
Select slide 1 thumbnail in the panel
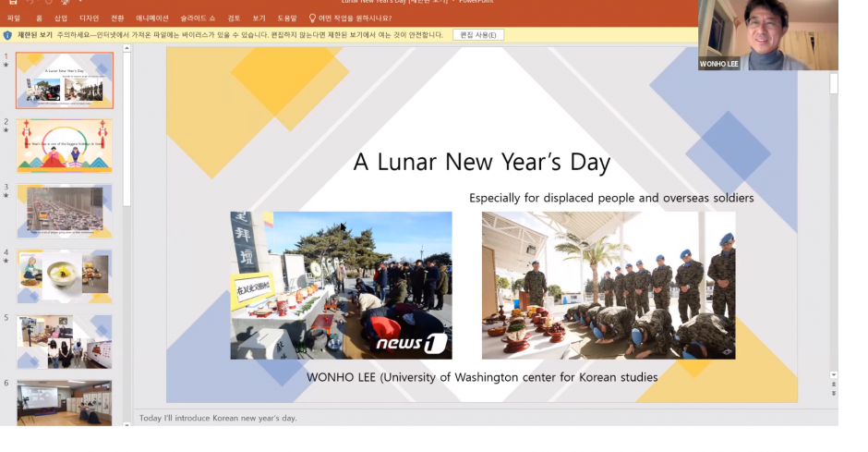[x=65, y=80]
